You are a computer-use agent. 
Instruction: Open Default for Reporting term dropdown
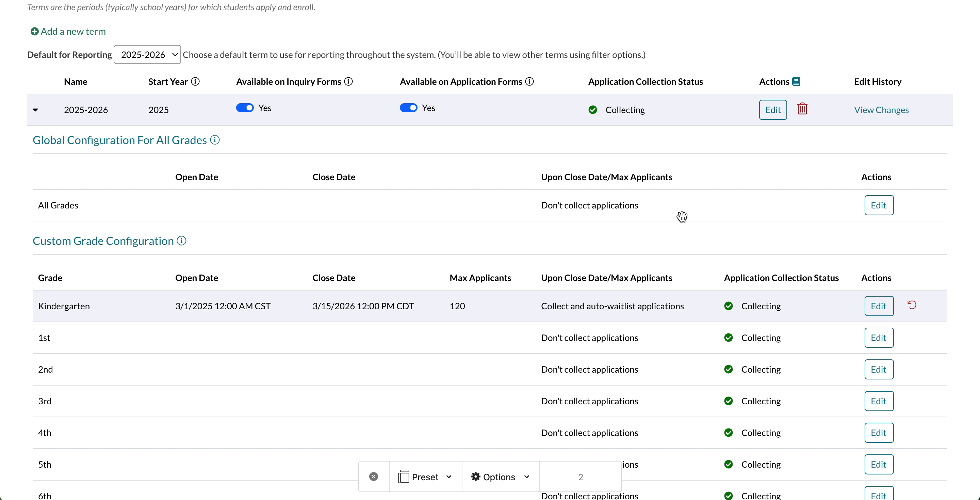click(147, 55)
